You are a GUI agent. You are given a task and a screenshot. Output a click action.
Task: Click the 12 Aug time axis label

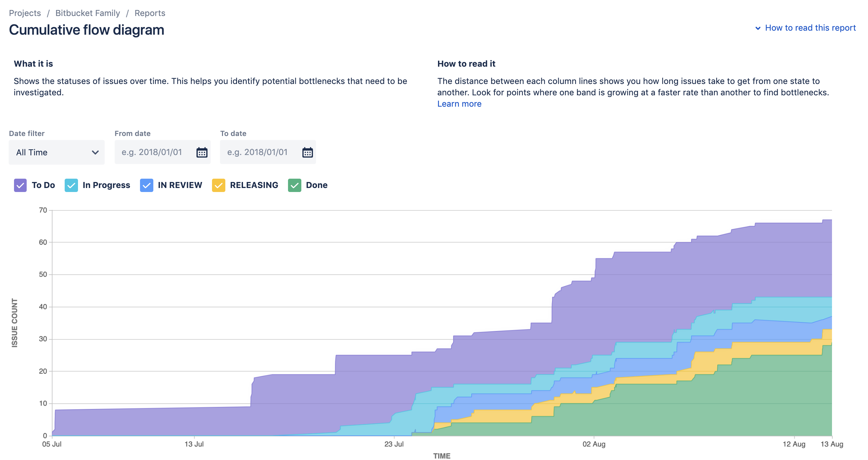pyautogui.click(x=794, y=444)
